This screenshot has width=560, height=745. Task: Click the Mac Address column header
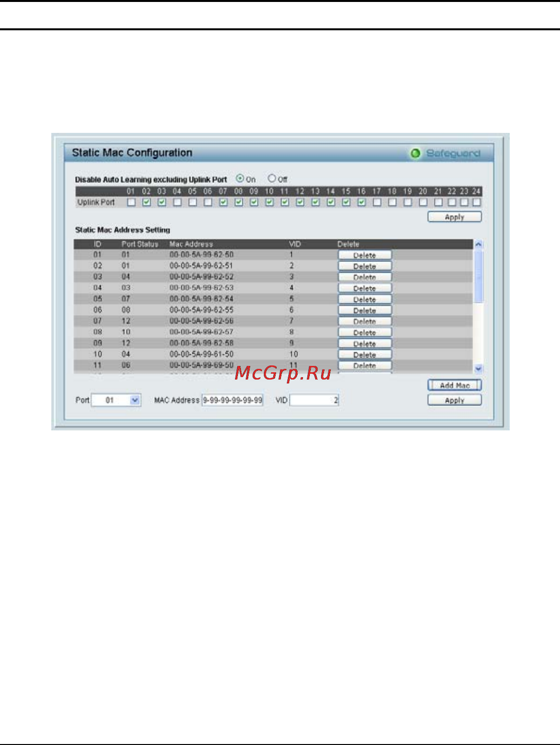(x=191, y=244)
